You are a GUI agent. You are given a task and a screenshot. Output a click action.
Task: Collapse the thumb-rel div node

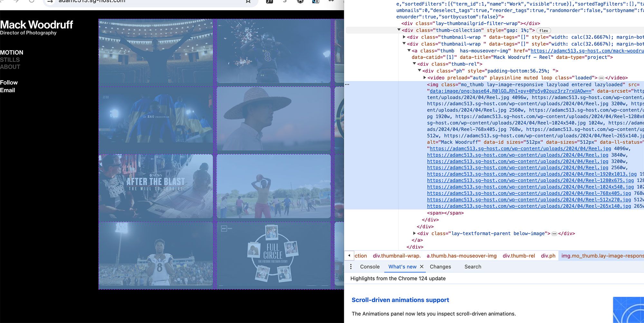pos(414,64)
